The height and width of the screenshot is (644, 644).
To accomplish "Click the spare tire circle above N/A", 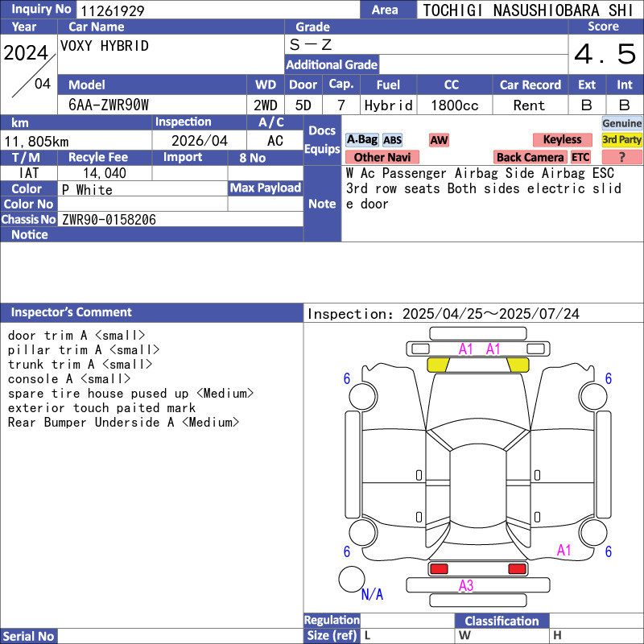I will 351,579.
